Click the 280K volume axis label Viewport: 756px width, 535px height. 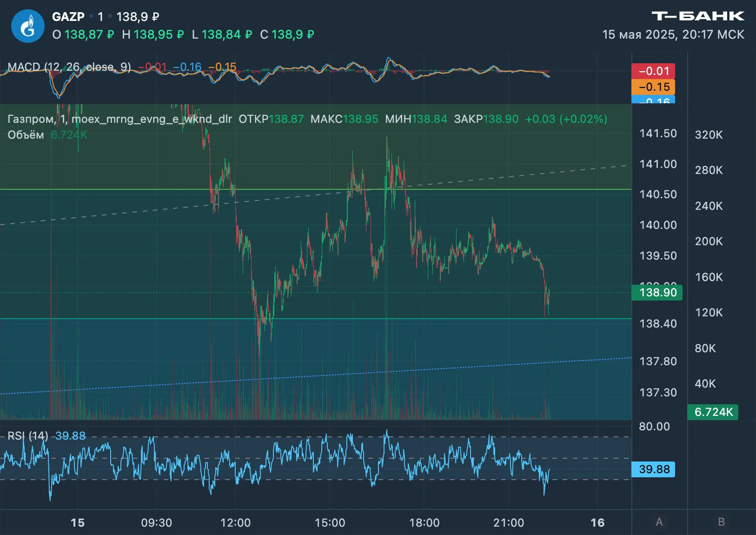pos(709,170)
